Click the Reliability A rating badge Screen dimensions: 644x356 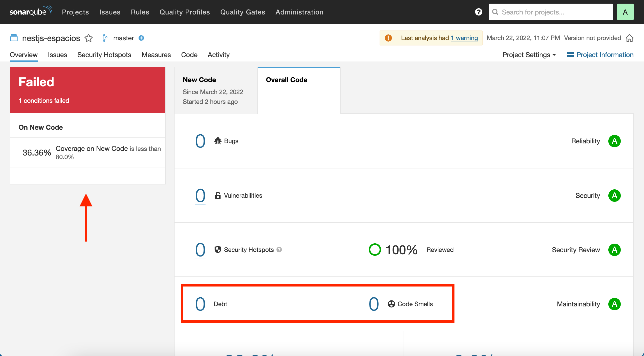tap(615, 141)
